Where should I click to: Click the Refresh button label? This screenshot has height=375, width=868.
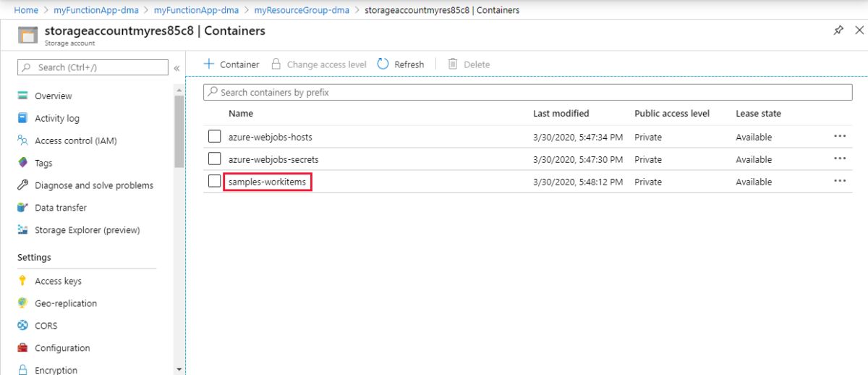point(409,64)
